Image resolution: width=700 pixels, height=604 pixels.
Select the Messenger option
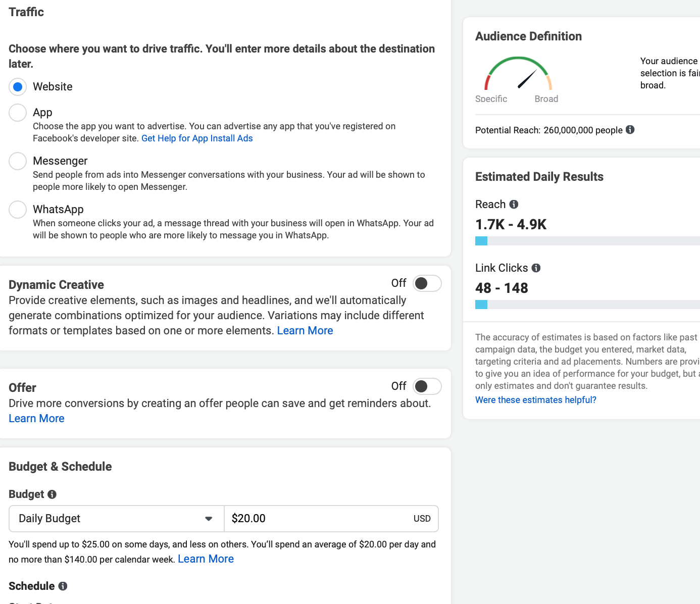pyautogui.click(x=18, y=161)
